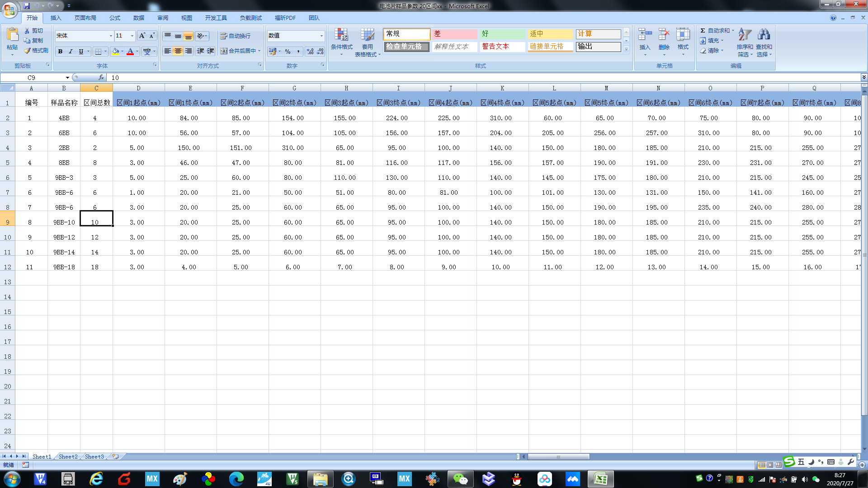This screenshot has height=488, width=868.
Task: Click the Name Box showing C9
Action: (x=33, y=78)
